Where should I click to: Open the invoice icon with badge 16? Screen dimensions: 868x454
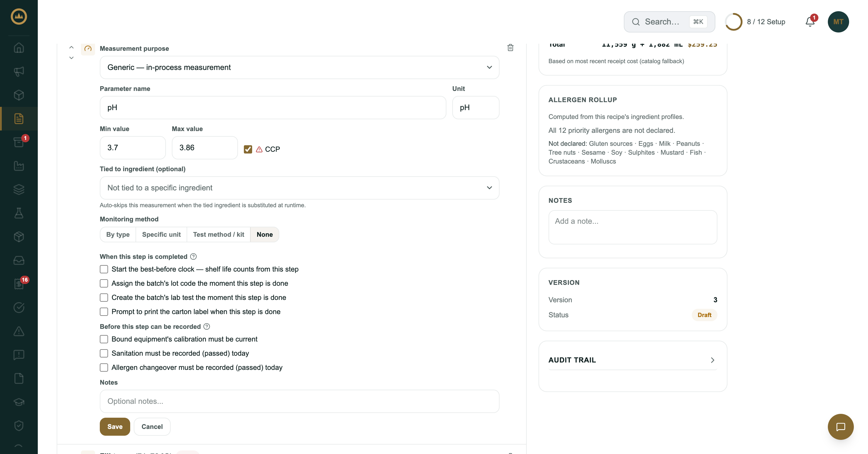pos(19,284)
